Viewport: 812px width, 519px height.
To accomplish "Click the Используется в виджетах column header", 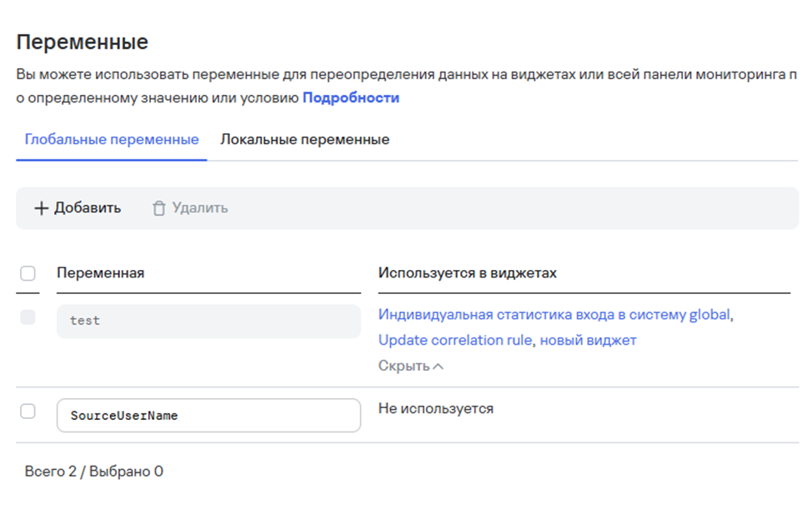I will point(467,273).
